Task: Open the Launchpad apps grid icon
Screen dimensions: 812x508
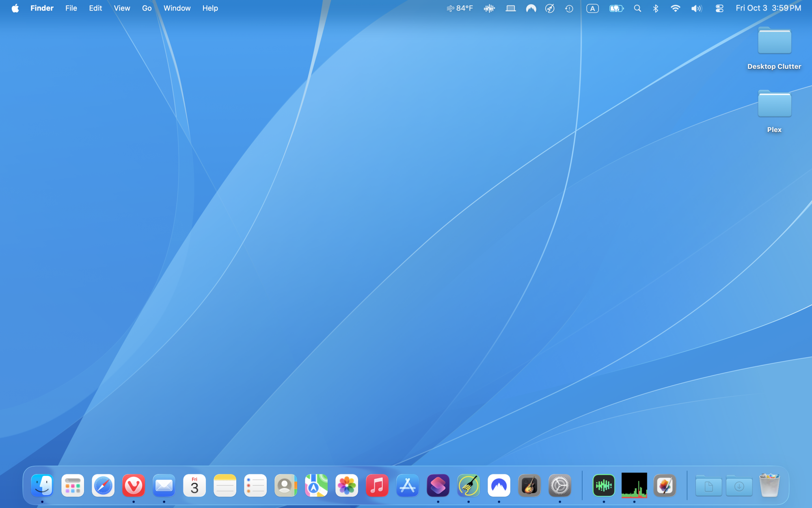Action: pyautogui.click(x=73, y=485)
